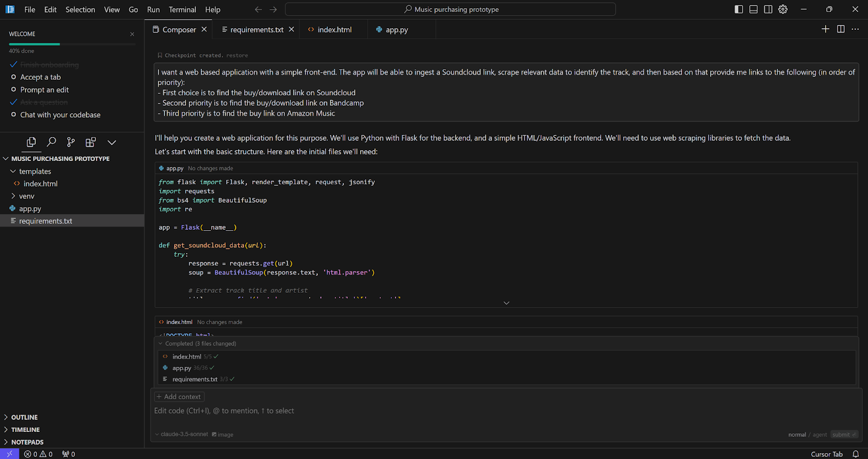Click the Edit code prompt input field
Screen dimensions: 868x459
505,411
